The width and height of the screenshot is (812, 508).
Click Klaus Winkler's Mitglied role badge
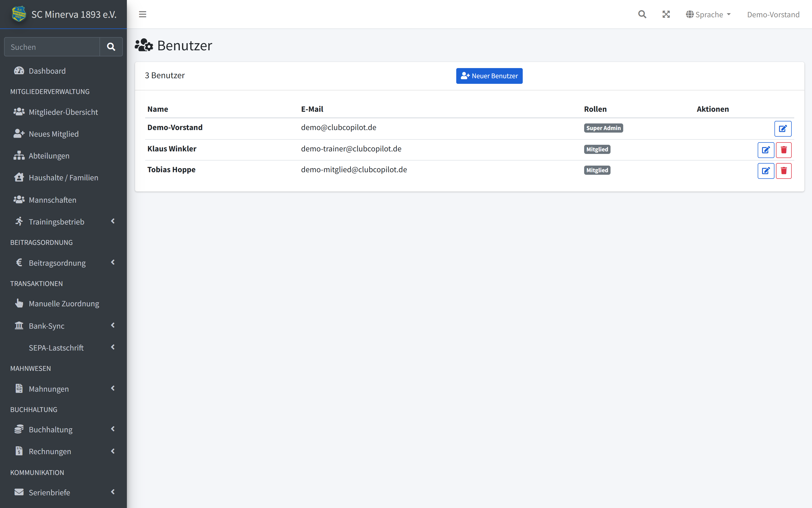pos(597,149)
